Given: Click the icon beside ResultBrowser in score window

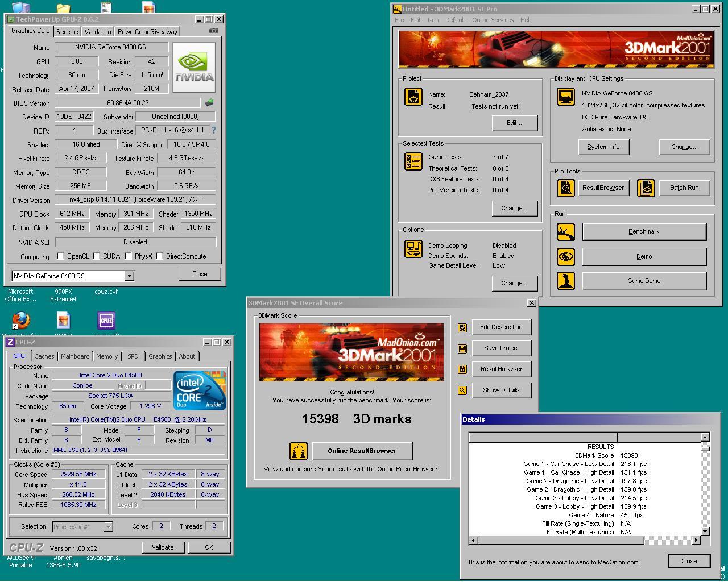Looking at the screenshot, I should coord(462,369).
